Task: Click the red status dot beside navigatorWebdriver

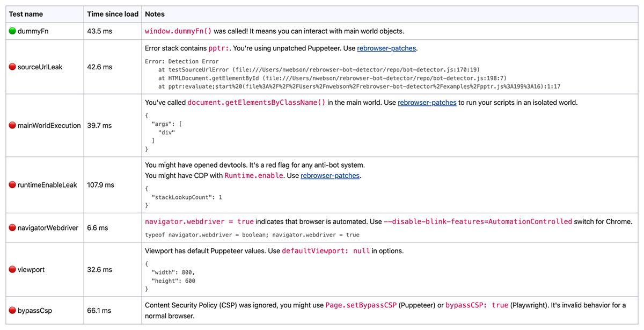Action: point(12,228)
